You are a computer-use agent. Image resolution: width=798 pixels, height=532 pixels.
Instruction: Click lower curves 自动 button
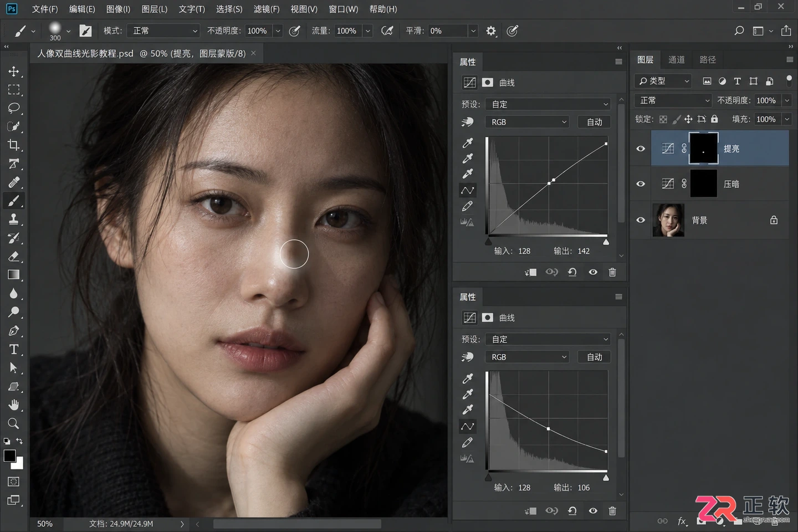[595, 357]
